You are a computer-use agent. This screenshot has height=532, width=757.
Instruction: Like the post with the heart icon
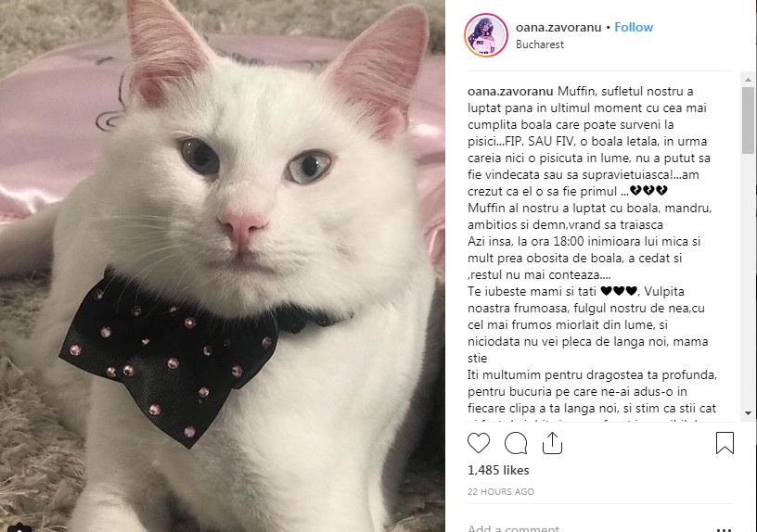[x=479, y=443]
